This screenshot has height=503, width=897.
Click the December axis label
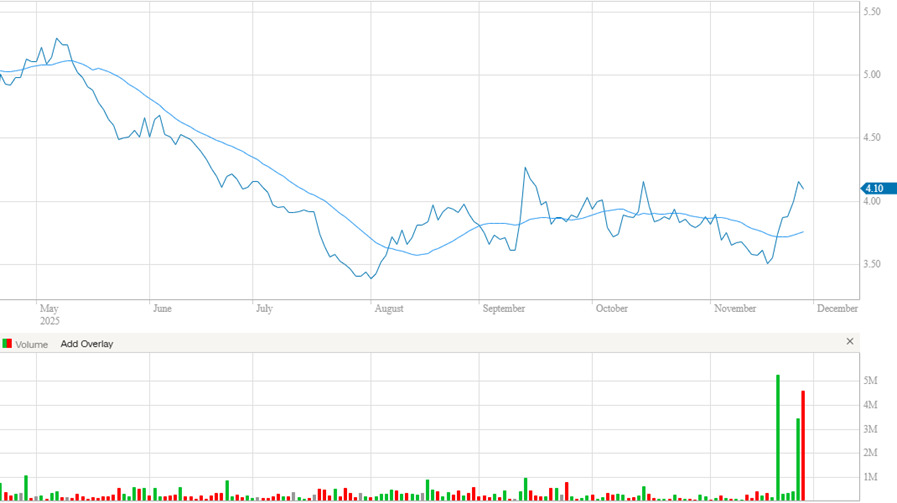pyautogui.click(x=838, y=308)
